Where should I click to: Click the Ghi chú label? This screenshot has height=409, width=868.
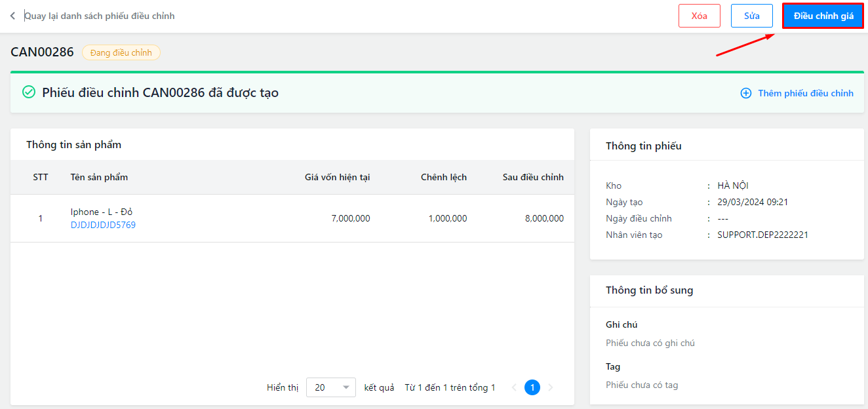621,324
